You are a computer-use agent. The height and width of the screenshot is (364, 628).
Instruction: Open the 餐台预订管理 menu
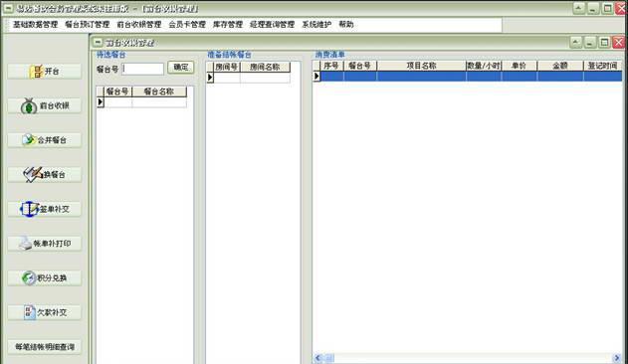coord(88,25)
